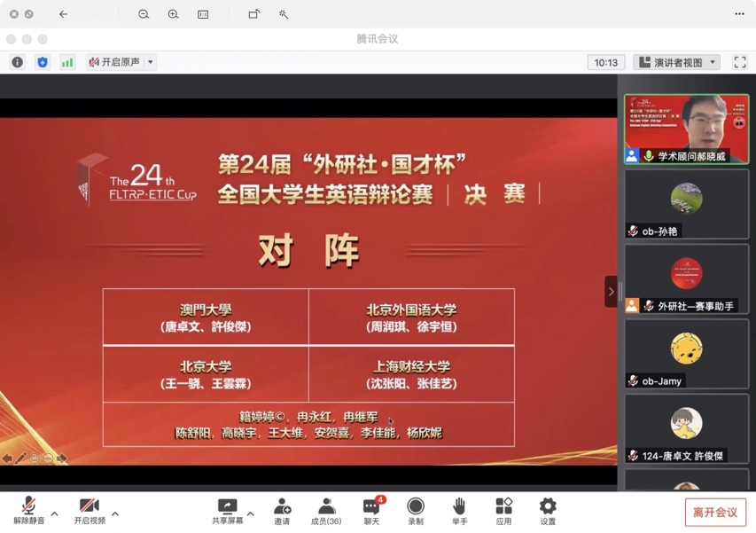Raise hand with 举手
The image size is (756, 533).
point(459,511)
